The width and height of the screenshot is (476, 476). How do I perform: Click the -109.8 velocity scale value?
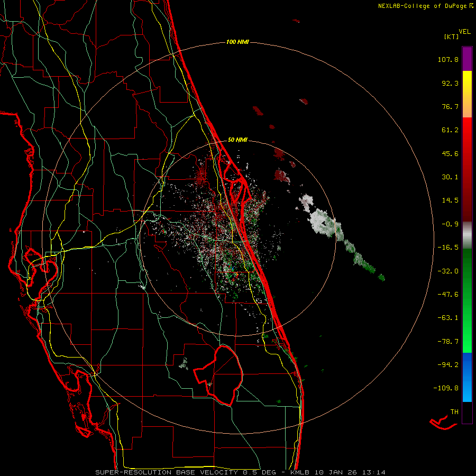click(446, 388)
